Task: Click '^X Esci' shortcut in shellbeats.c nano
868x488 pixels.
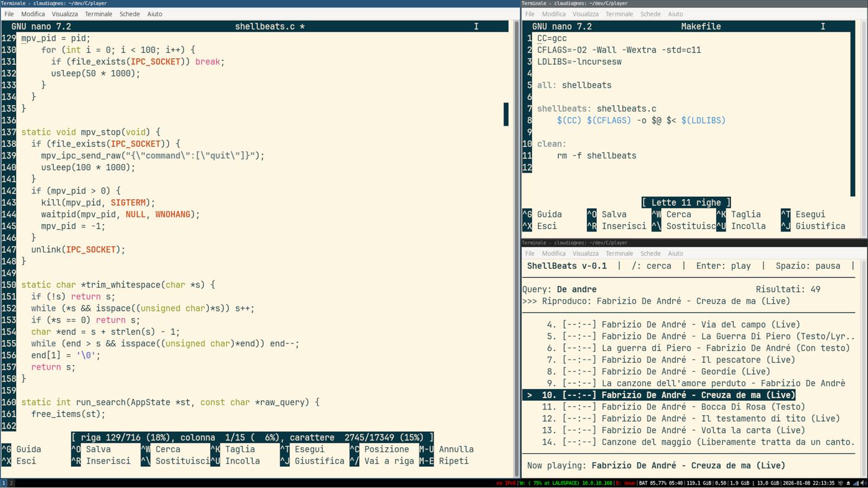Action: pyautogui.click(x=19, y=461)
